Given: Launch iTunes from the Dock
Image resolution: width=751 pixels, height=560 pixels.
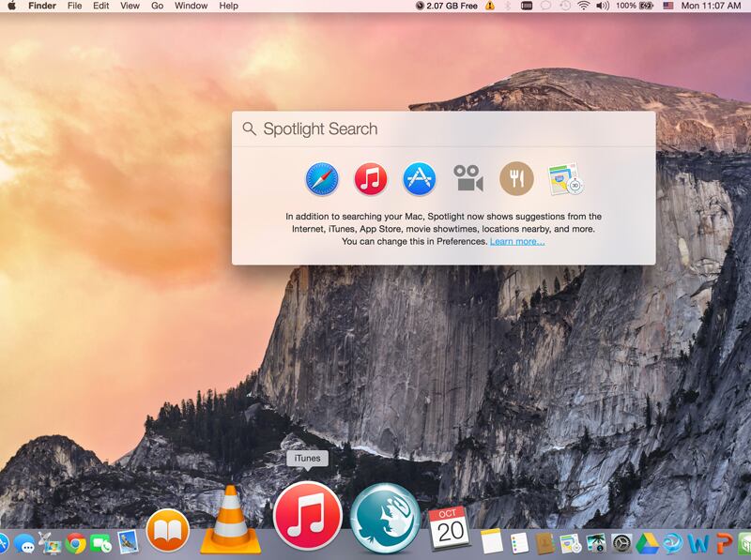Looking at the screenshot, I should pos(307,517).
